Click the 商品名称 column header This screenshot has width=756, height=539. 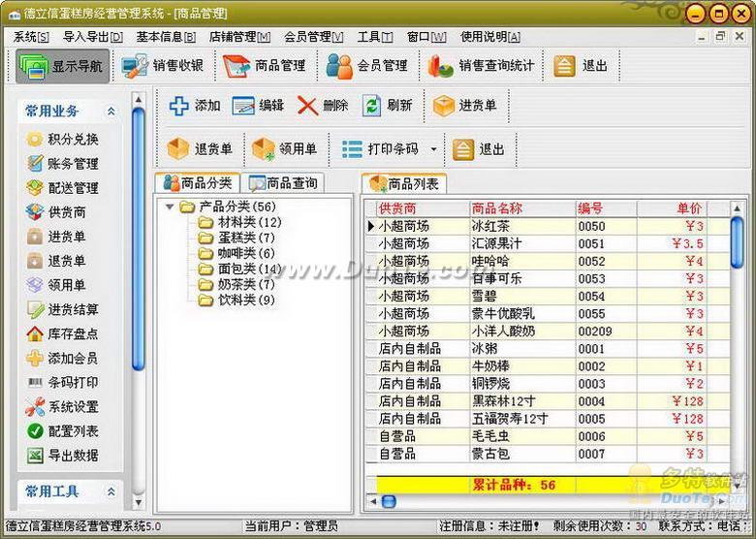pyautogui.click(x=522, y=208)
